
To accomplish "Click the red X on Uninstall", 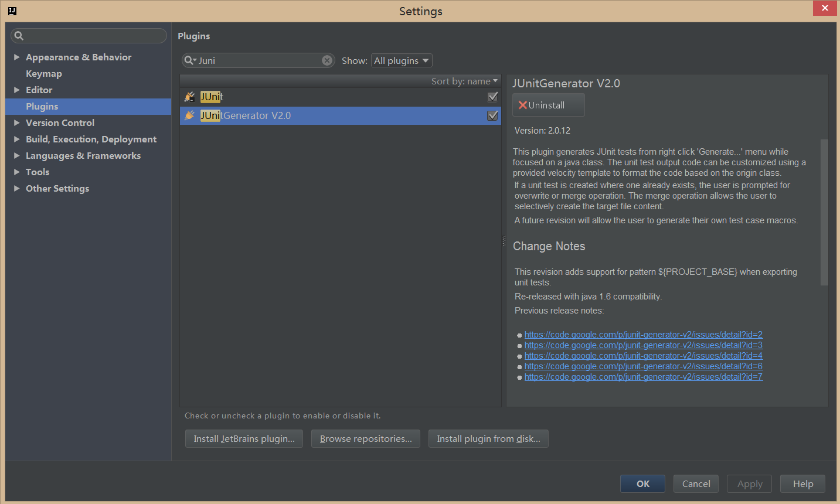I will point(522,105).
